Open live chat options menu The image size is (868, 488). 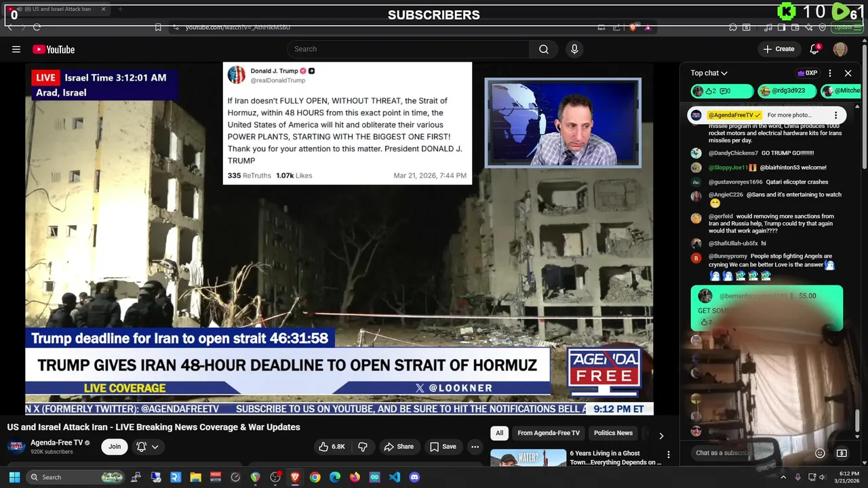[830, 73]
